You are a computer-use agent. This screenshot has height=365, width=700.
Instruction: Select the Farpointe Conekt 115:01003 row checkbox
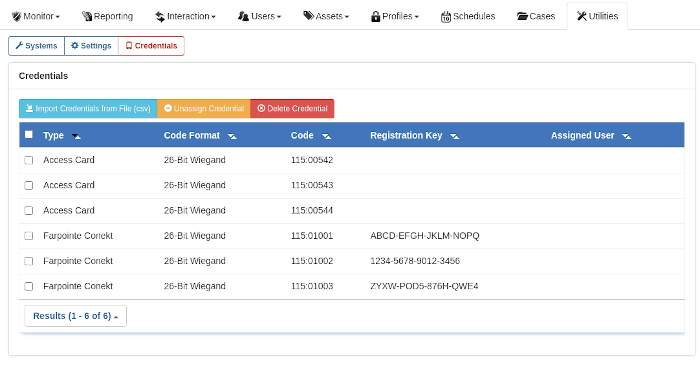[29, 286]
